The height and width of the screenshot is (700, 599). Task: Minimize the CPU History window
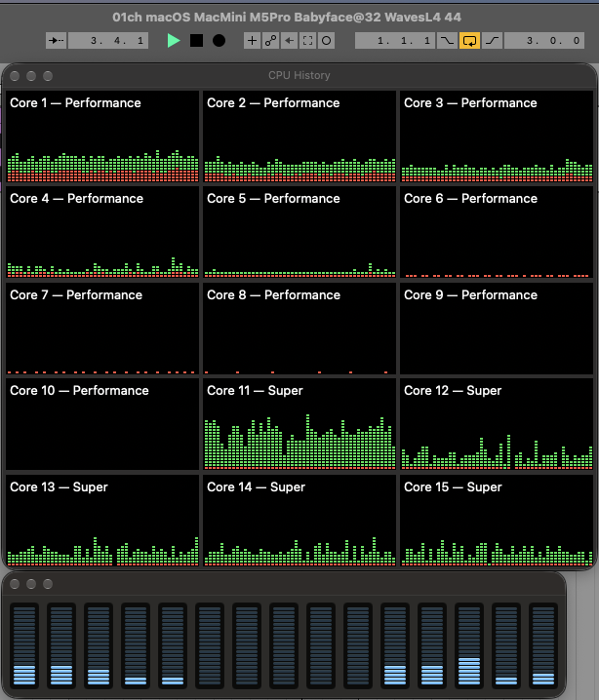click(31, 76)
